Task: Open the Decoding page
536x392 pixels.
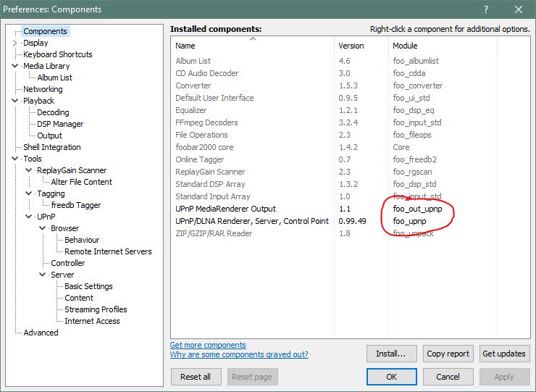Action: pyautogui.click(x=53, y=112)
